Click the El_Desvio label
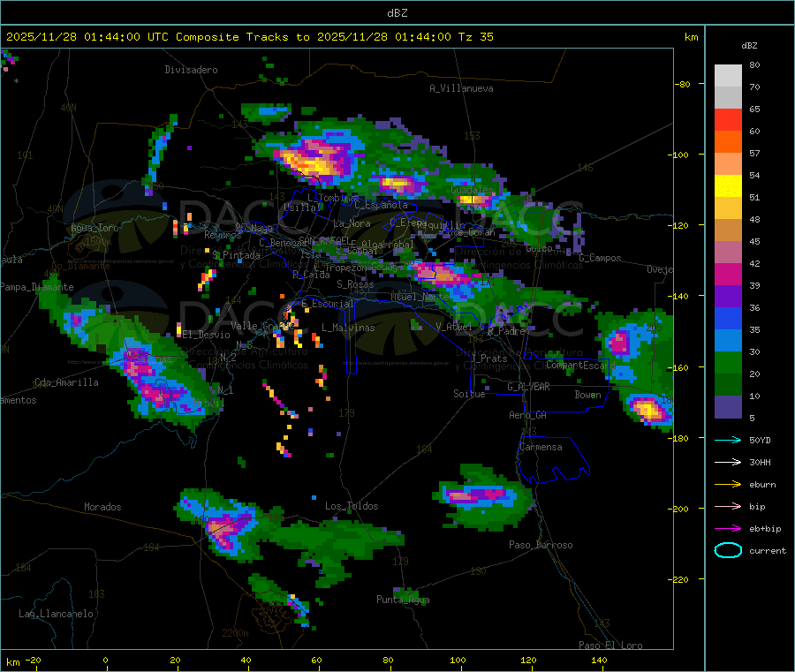The image size is (795, 672). (207, 335)
